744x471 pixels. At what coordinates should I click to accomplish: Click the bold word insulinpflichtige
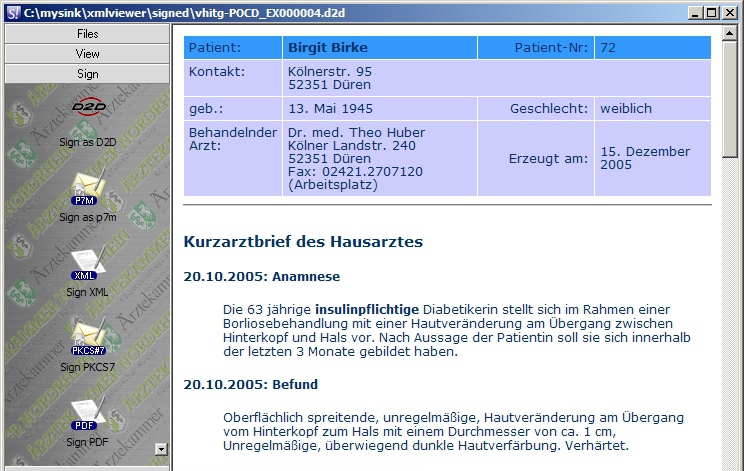tap(367, 310)
